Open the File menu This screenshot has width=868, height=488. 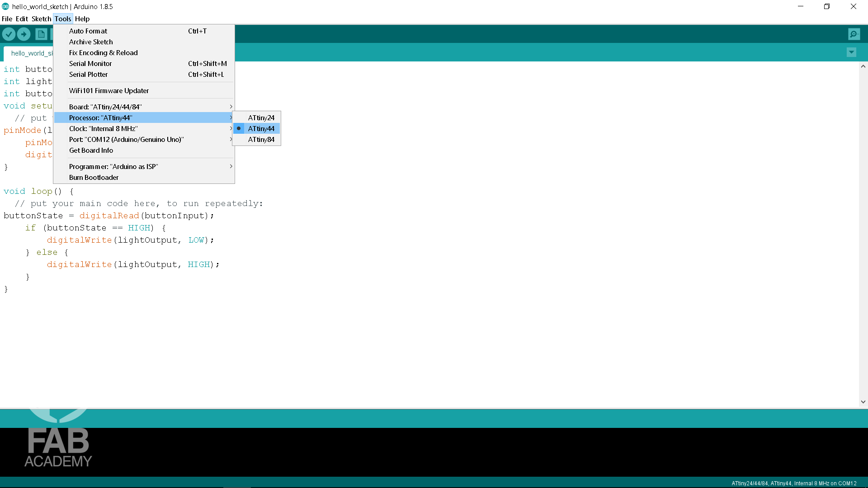click(7, 19)
